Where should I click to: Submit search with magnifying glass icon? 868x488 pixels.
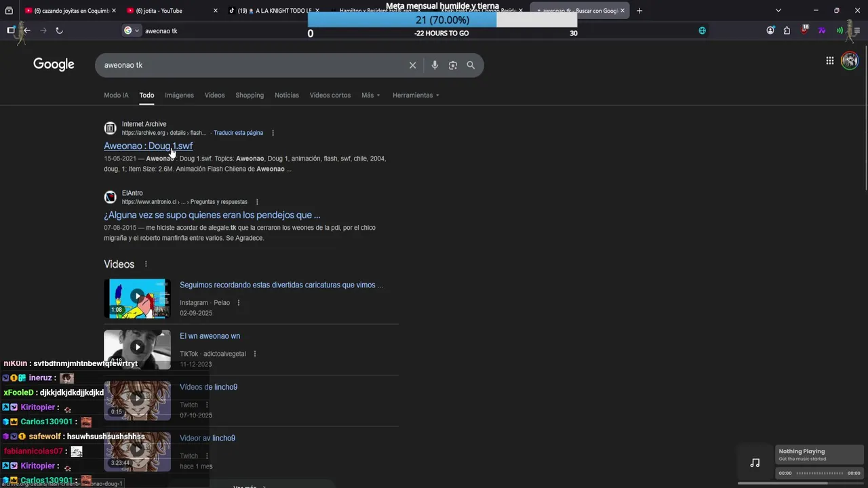471,65
